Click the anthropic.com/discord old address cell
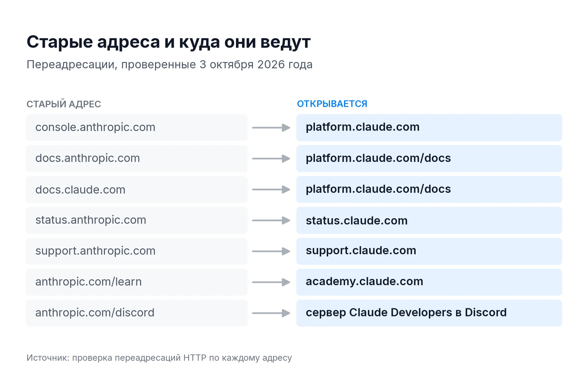The image size is (588, 379). click(x=137, y=313)
